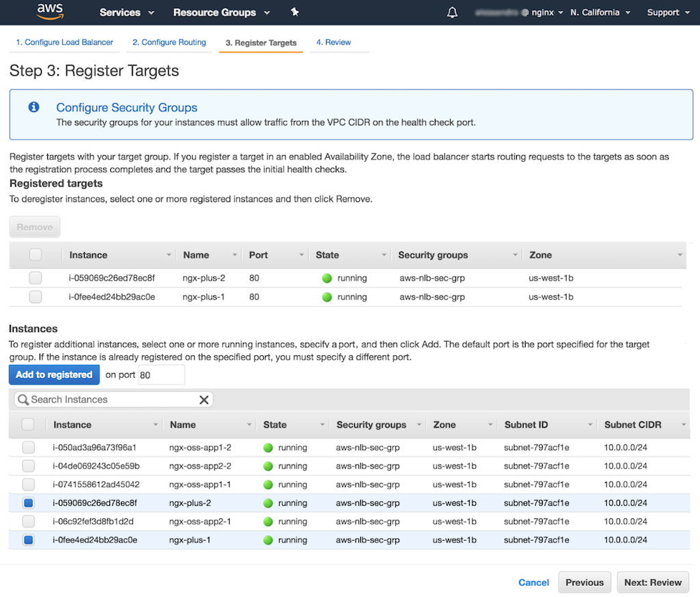Expand the Resource Groups dropdown
This screenshot has height=597, width=700.
coord(221,12)
